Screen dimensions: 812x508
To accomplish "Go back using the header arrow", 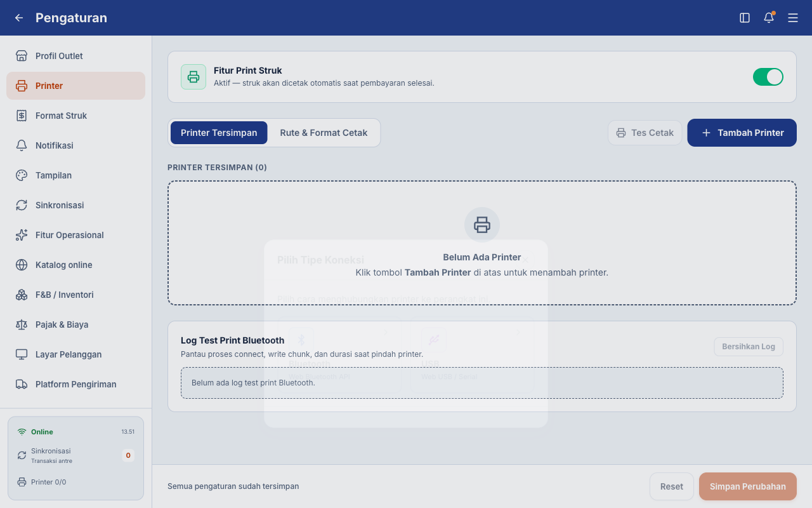I will point(19,18).
